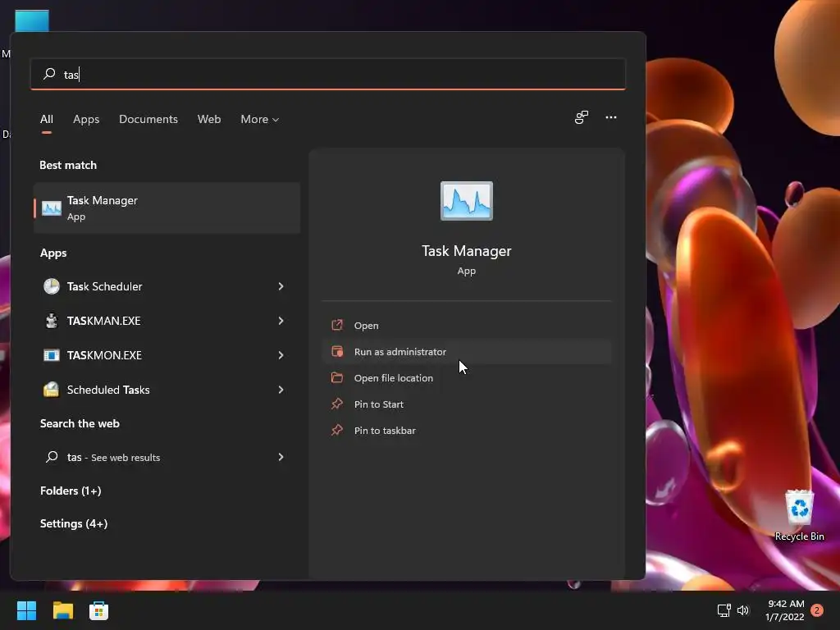The height and width of the screenshot is (630, 840).
Task: Switch to the All filter tab
Action: (47, 120)
